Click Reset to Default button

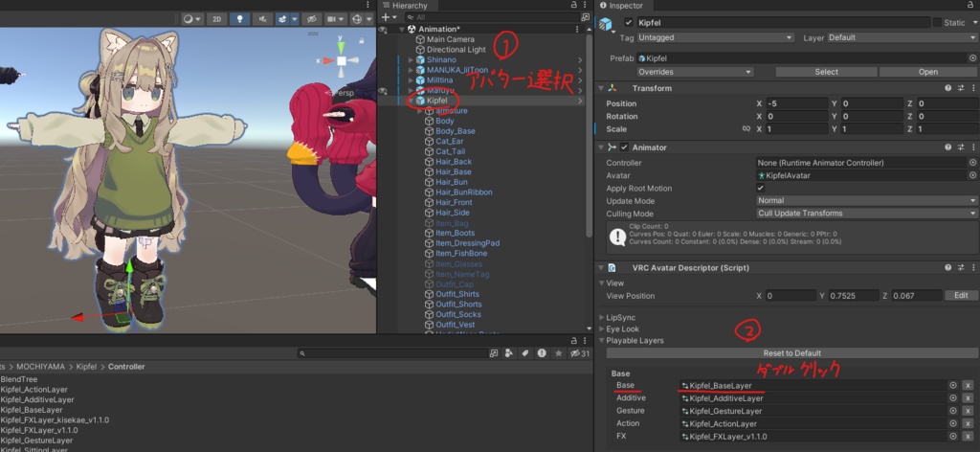791,353
